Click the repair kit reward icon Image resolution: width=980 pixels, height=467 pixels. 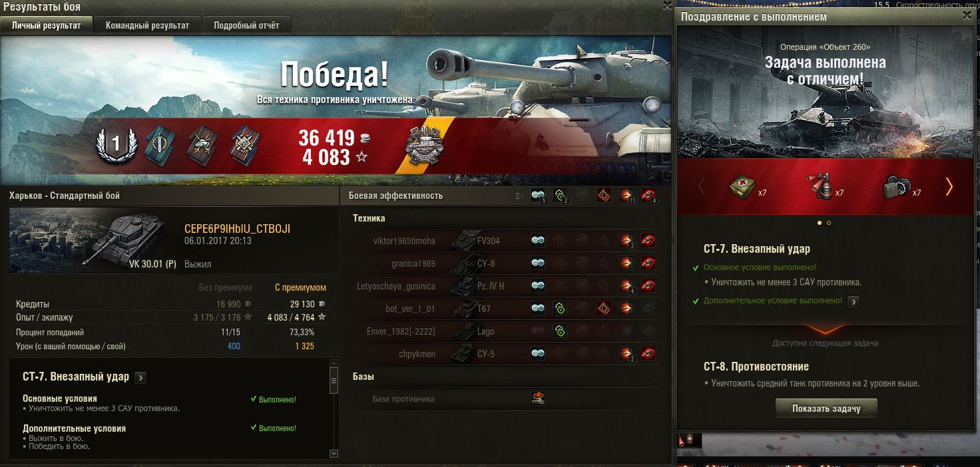point(896,187)
